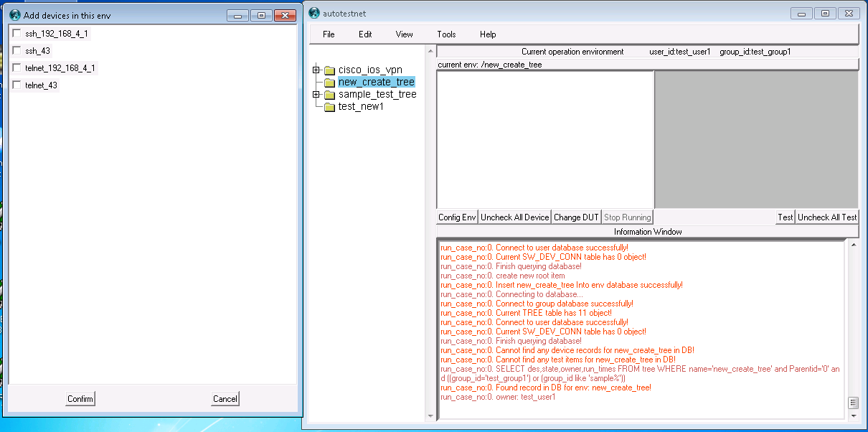Click the test_new1 folder icon
Screen dimensions: 868x432
(x=329, y=107)
